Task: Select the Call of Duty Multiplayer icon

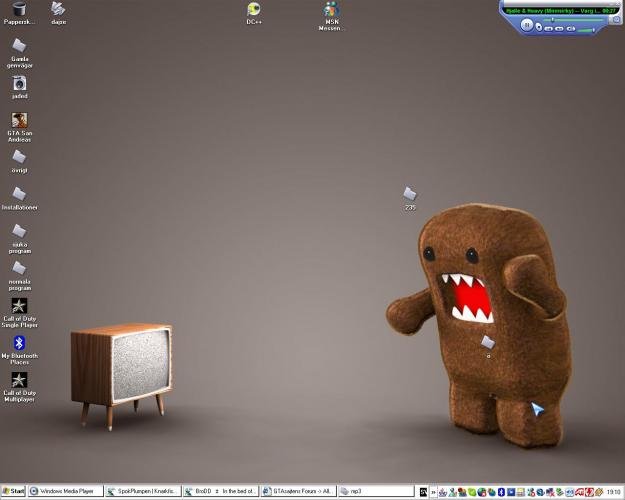Action: [x=19, y=381]
